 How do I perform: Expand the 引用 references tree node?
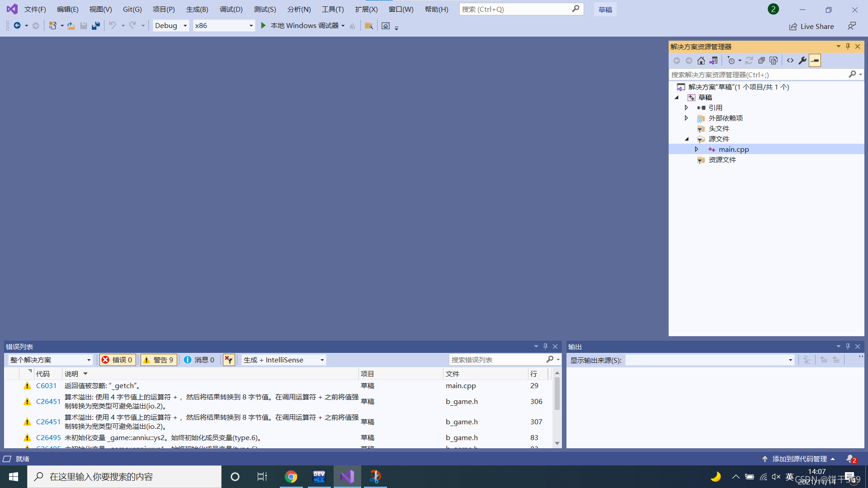click(686, 108)
